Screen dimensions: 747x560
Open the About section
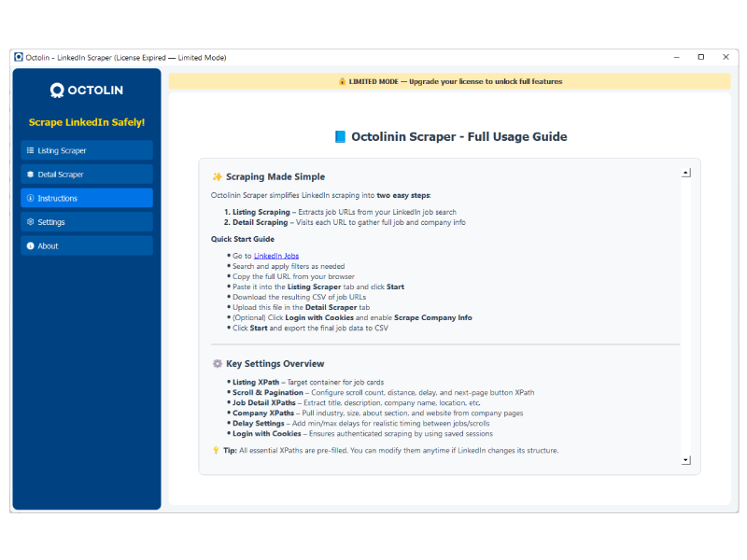(x=87, y=245)
